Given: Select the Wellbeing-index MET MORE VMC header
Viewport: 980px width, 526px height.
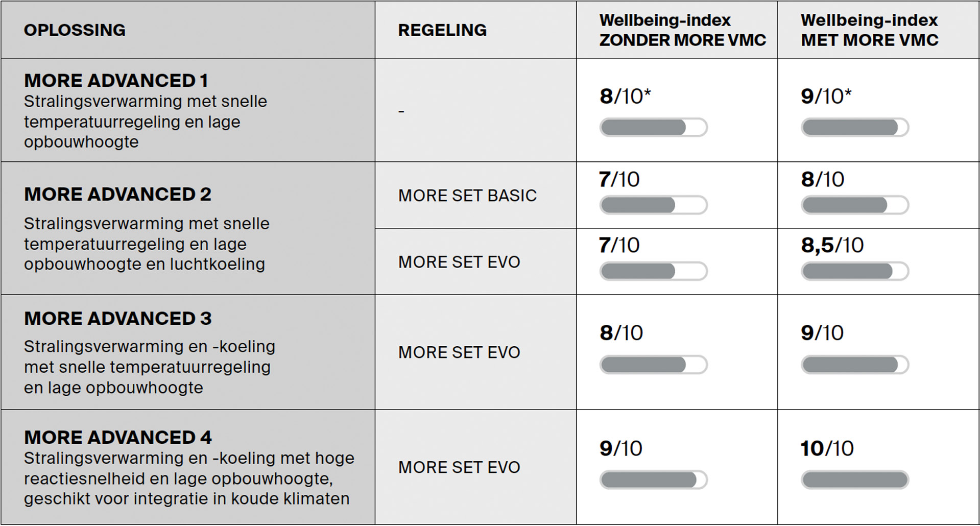Looking at the screenshot, I should tap(869, 30).
